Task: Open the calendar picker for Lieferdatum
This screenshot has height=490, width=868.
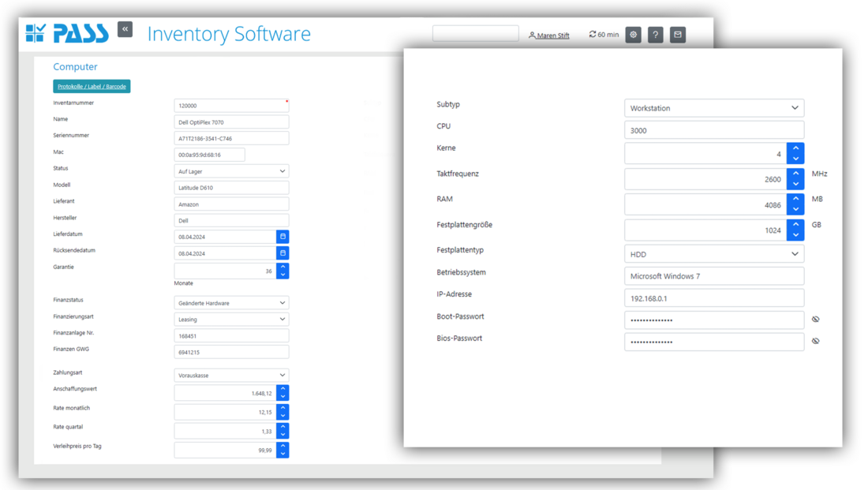Action: coord(283,236)
